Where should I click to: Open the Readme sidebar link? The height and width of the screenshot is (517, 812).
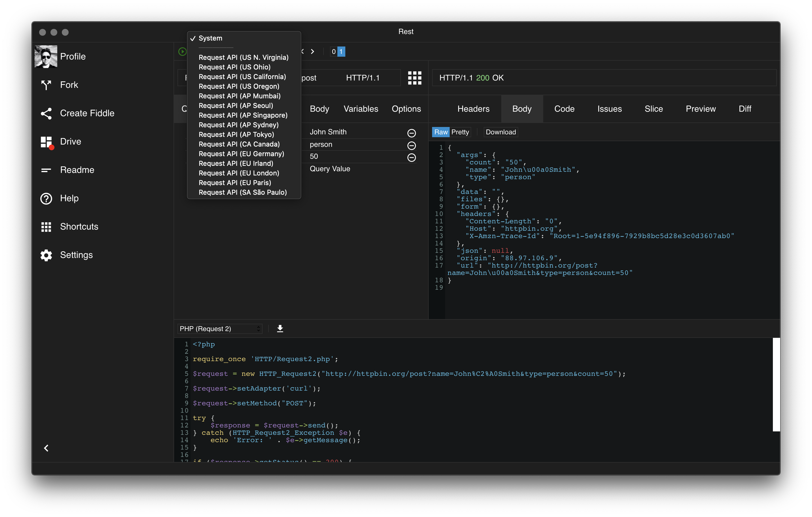coord(77,170)
